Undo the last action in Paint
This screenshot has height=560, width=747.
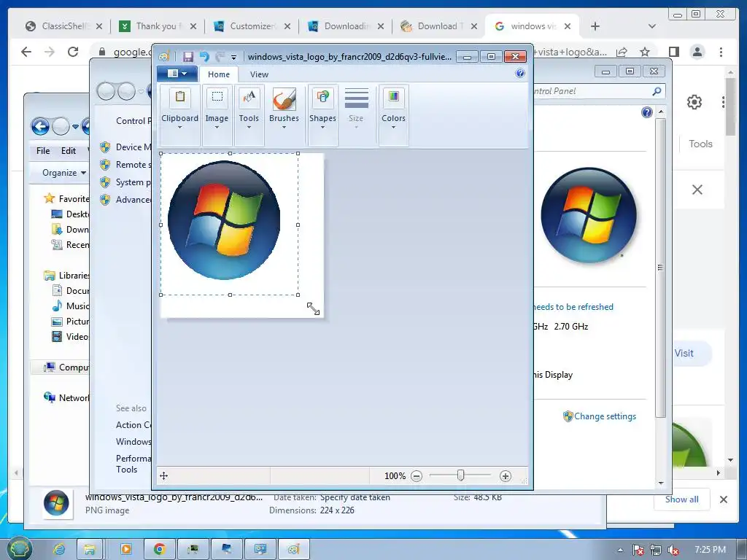[x=204, y=57]
